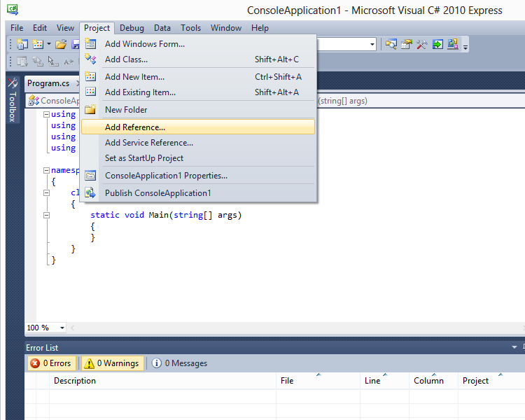Collapse the class code block
This screenshot has height=420, width=525.
[46, 192]
